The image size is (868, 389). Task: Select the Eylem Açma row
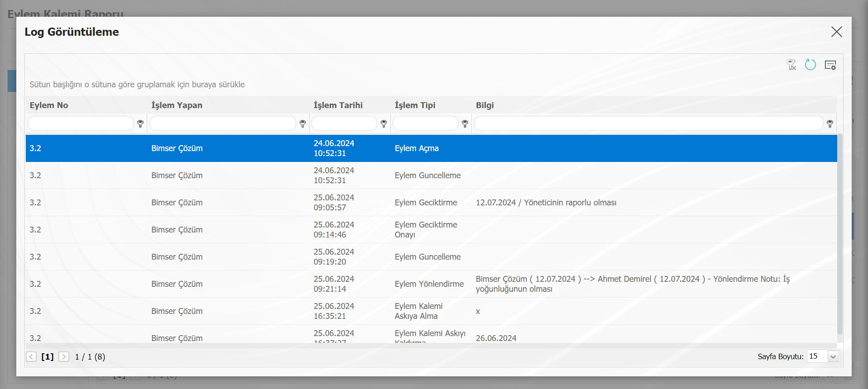[x=431, y=148]
